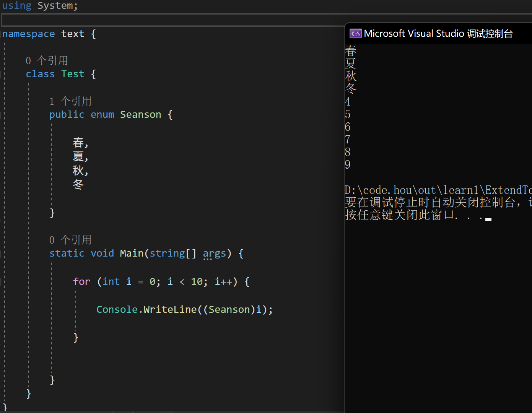Click the '(Seanson)' cast inside WriteLine
Viewport: 532px width, 413px height.
click(x=229, y=310)
